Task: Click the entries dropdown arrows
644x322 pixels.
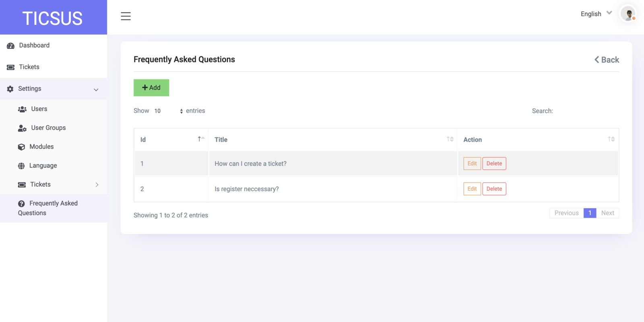Action: [182, 111]
